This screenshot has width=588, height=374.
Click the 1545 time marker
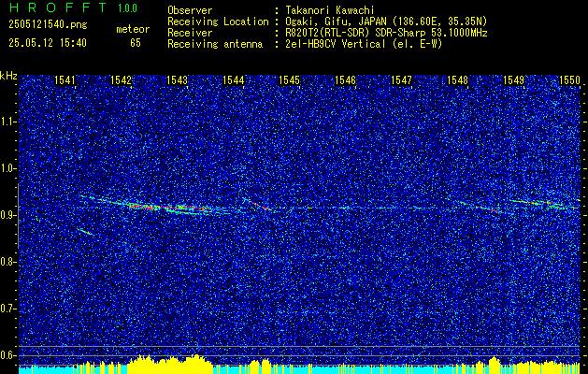pos(290,79)
